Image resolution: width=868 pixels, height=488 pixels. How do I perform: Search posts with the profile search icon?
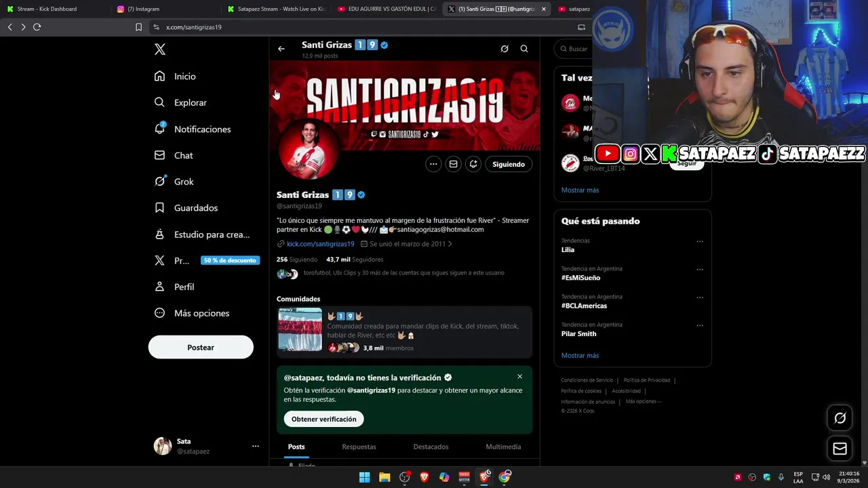click(x=524, y=49)
